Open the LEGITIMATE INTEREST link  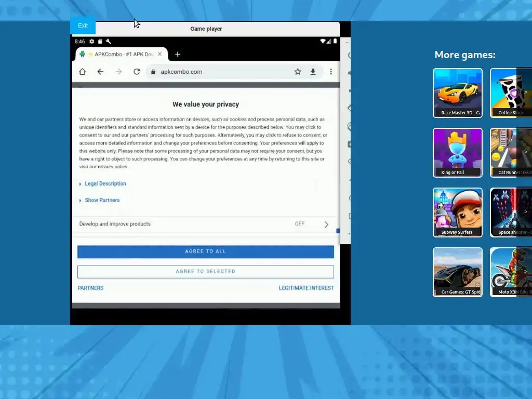307,288
